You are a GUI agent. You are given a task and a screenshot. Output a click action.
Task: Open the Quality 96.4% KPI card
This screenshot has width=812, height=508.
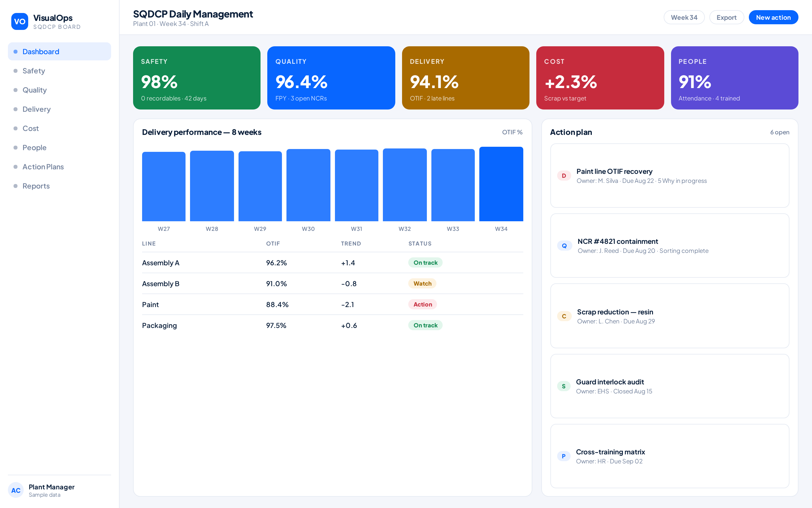click(331, 78)
